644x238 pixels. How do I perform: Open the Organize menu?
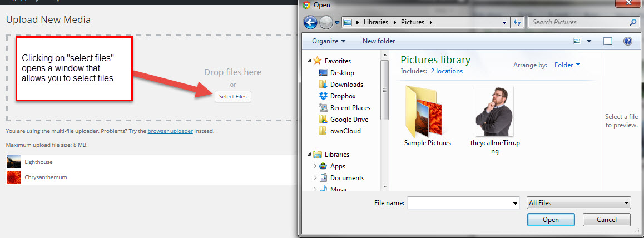coord(328,41)
